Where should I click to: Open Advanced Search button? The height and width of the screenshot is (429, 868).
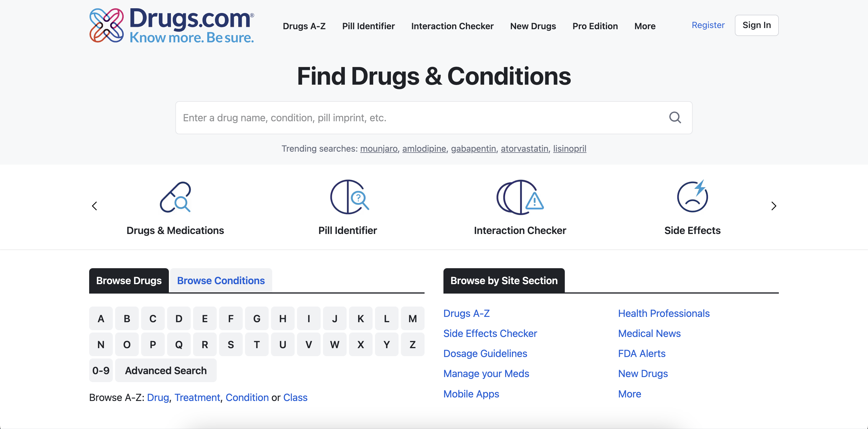[166, 370]
